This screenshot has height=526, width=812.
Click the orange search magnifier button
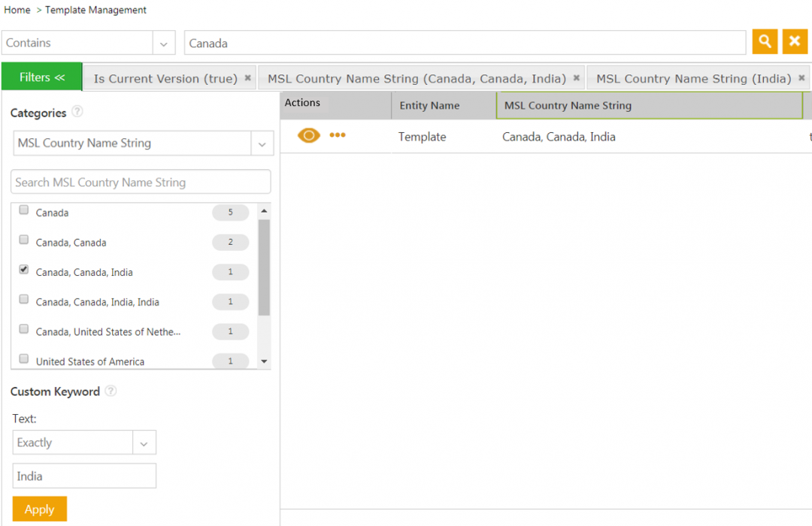point(765,42)
